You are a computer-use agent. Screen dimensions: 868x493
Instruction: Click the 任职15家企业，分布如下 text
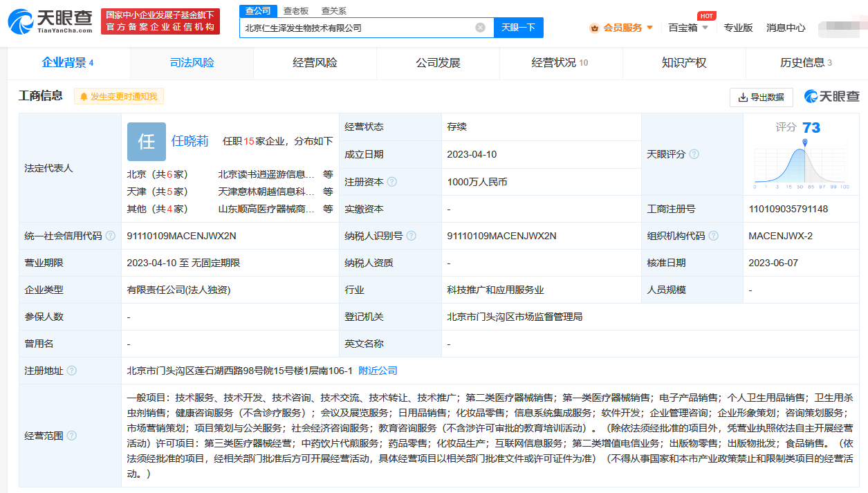(278, 141)
